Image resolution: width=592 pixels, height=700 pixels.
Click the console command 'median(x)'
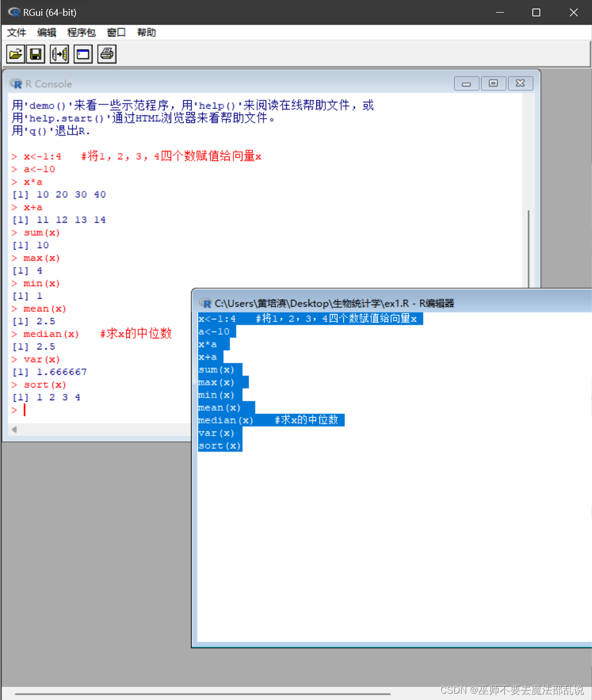[51, 334]
